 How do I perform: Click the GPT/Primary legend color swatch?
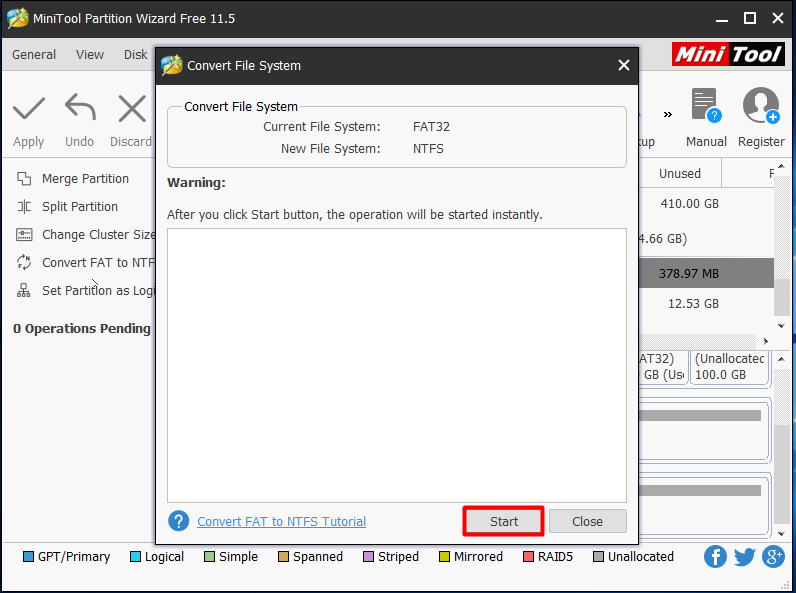28,557
